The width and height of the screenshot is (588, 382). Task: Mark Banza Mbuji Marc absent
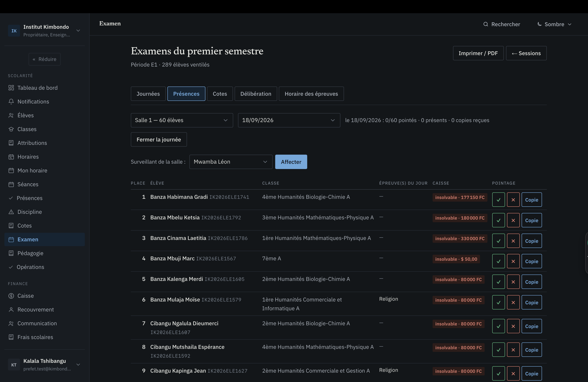coord(513,261)
